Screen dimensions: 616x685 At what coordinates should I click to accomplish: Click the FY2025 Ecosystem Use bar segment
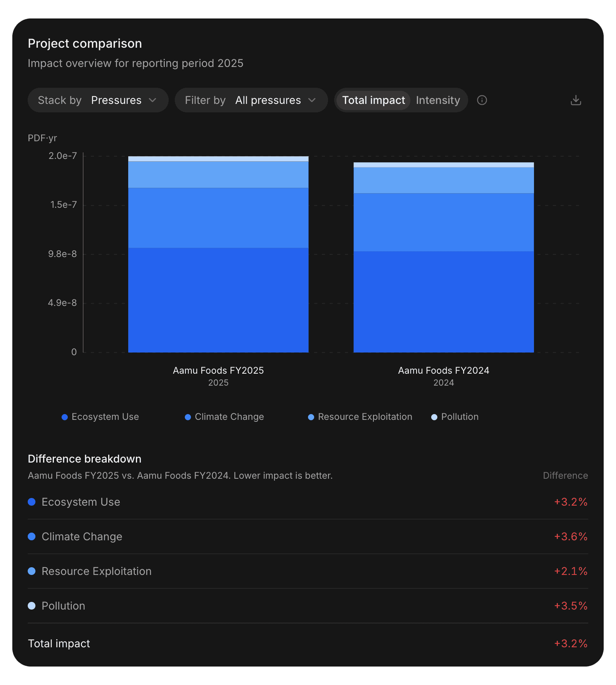218,300
